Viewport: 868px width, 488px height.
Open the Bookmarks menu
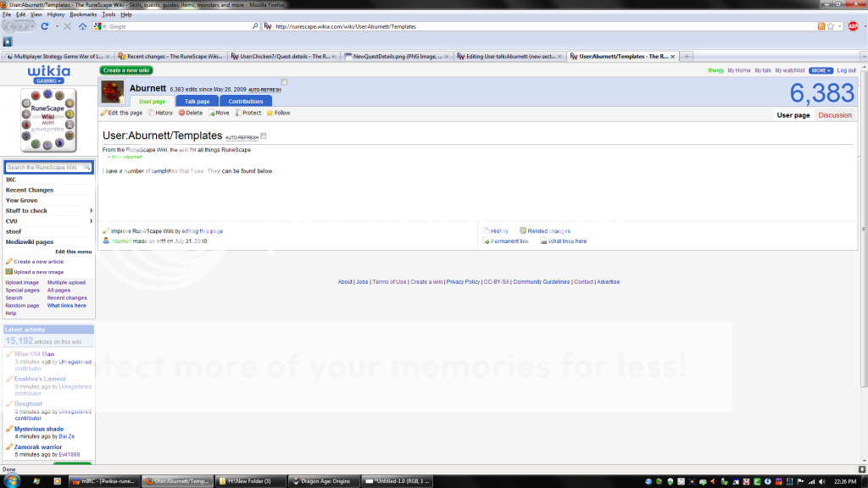tap(83, 14)
